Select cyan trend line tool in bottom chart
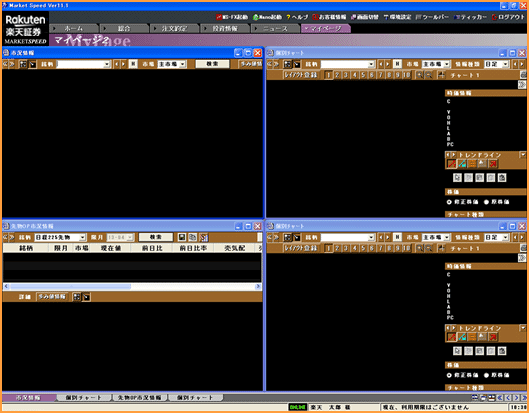This screenshot has width=529, height=413. (462, 337)
